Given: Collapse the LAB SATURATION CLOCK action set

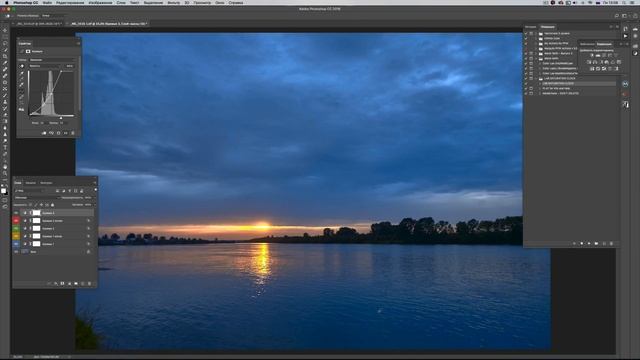Looking at the screenshot, I should click(x=536, y=78).
